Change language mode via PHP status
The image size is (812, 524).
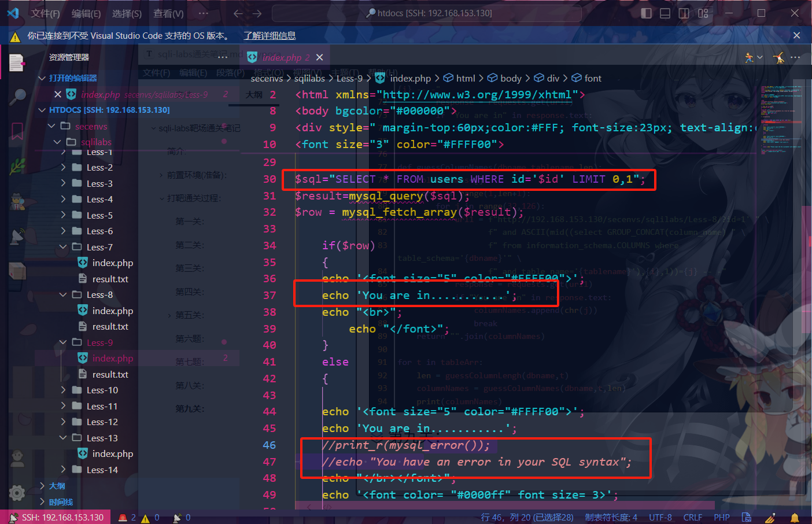point(721,517)
